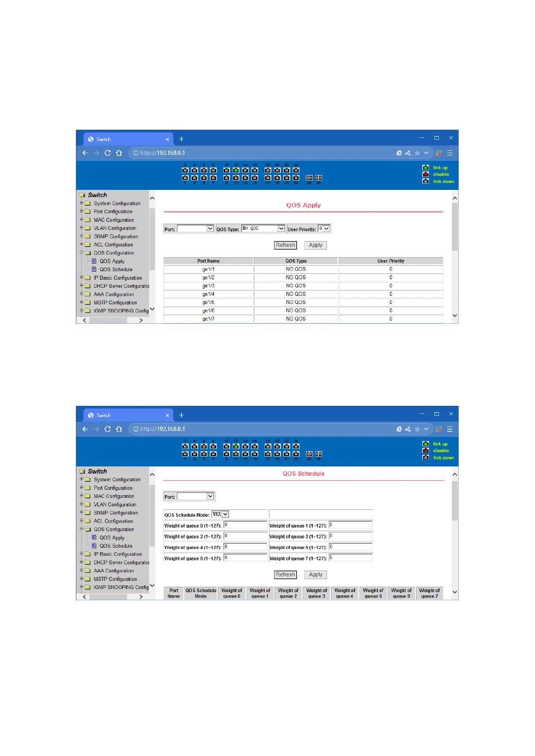Select the QOS Apply tree item beside QOS Schedule page
The height and width of the screenshot is (756, 535).
[x=112, y=538]
